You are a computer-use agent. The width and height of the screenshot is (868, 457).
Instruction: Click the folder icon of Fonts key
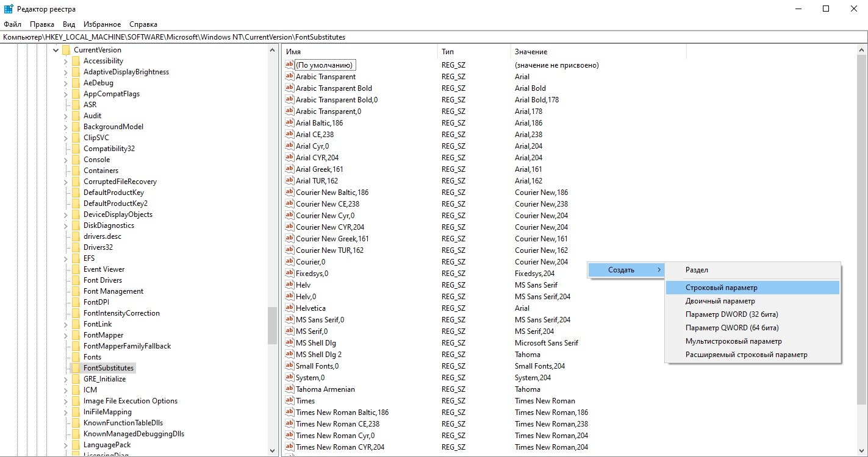76,357
